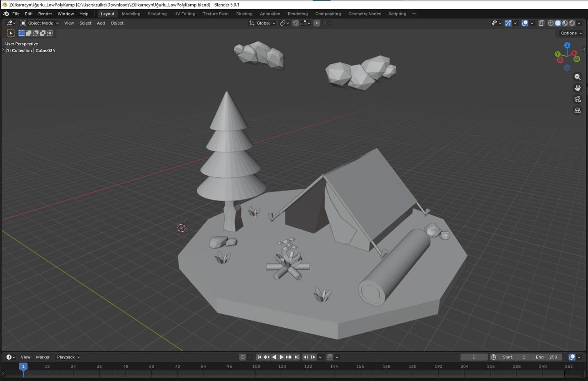The height and width of the screenshot is (381, 588).
Task: Expand the toolbar arrow beside Collection text
Action: 3,50
